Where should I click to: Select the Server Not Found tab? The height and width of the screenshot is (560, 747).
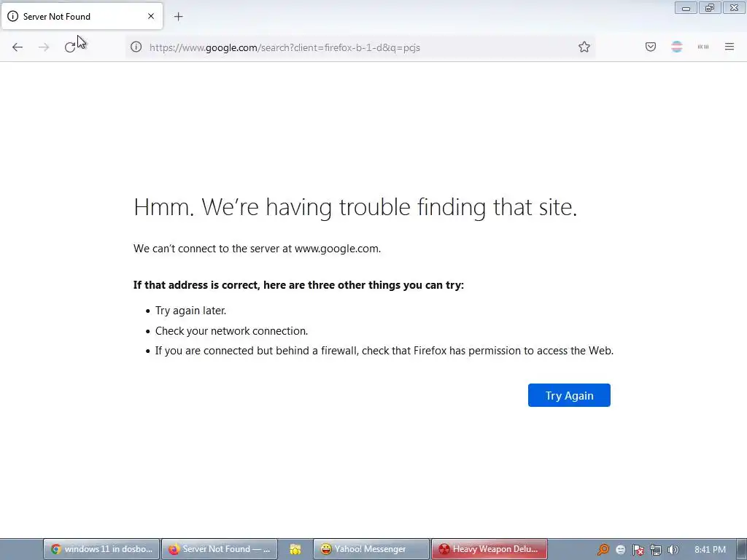point(82,16)
